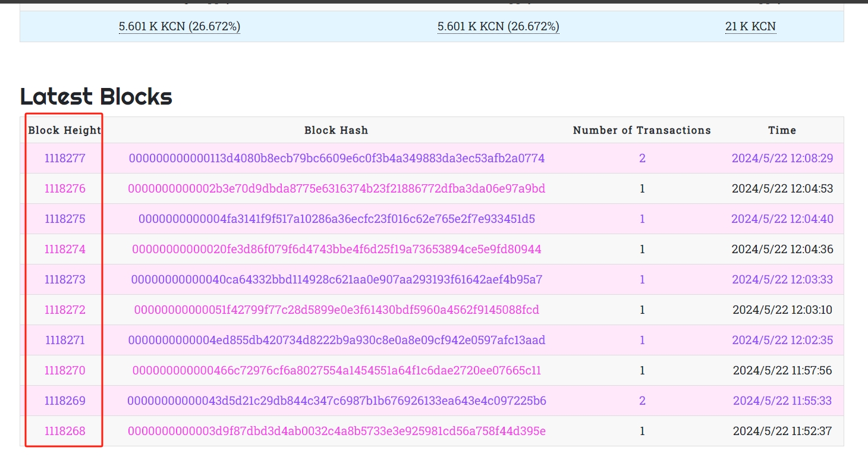Open block hash ending in e97a9bd

point(336,189)
